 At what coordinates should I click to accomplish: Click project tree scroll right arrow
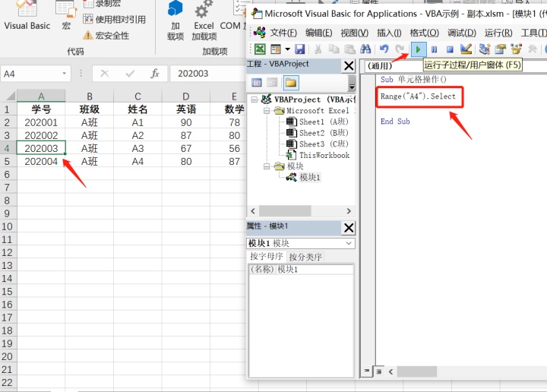point(349,211)
